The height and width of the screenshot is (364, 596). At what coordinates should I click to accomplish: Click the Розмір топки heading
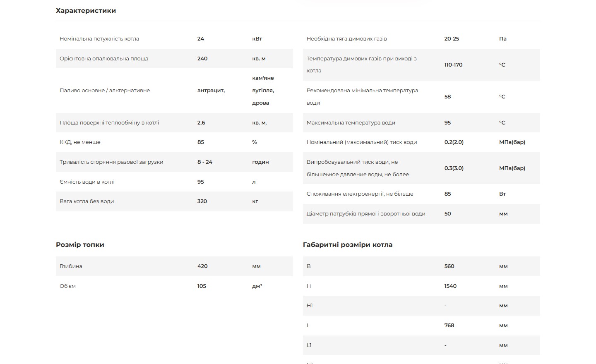(x=80, y=245)
